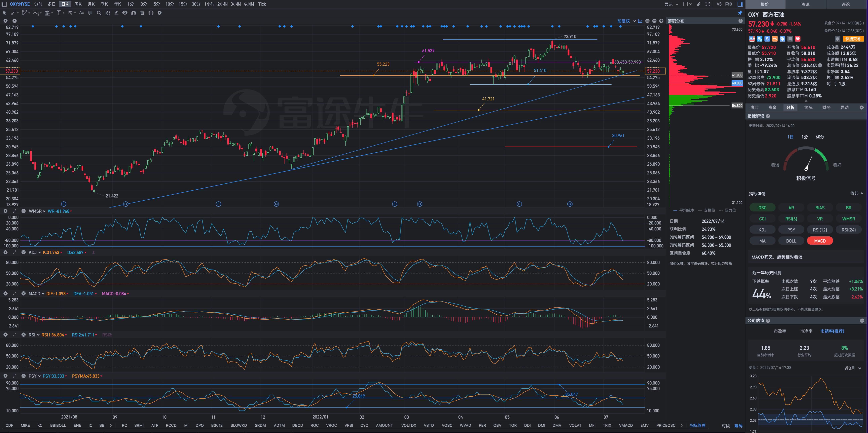The height and width of the screenshot is (433, 868).
Task: Open the line drawing tool dropdown arrow
Action: pyautogui.click(x=18, y=13)
